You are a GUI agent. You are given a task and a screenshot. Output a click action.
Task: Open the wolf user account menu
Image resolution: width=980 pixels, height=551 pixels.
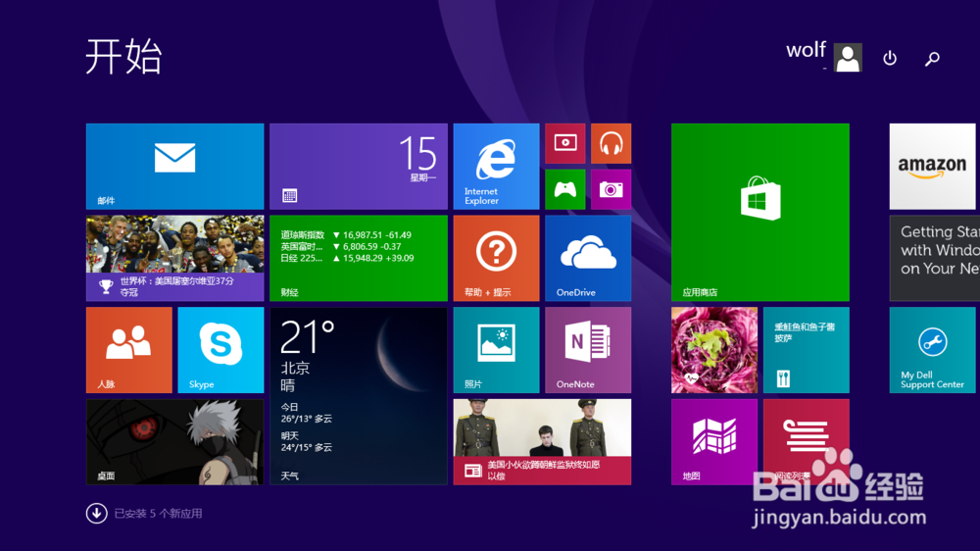coord(824,56)
